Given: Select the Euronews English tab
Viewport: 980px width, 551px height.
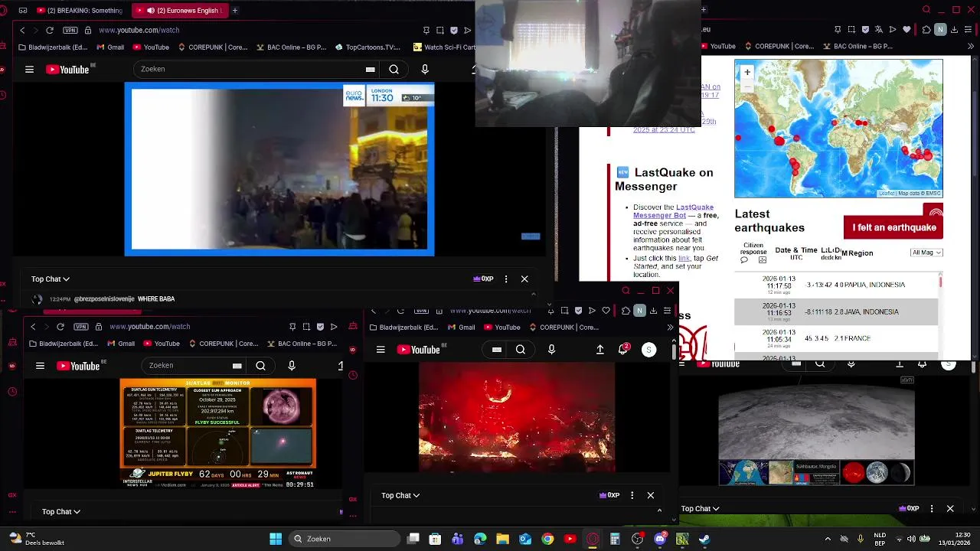Looking at the screenshot, I should (x=179, y=10).
